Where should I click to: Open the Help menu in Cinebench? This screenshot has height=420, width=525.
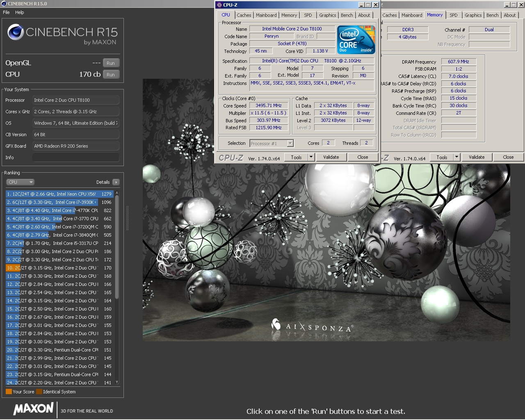[x=20, y=12]
